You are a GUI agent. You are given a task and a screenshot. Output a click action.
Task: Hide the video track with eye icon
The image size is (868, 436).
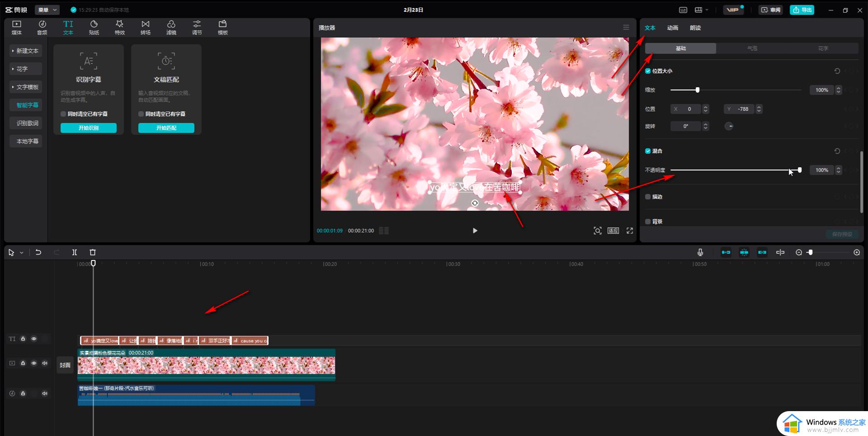pos(34,363)
